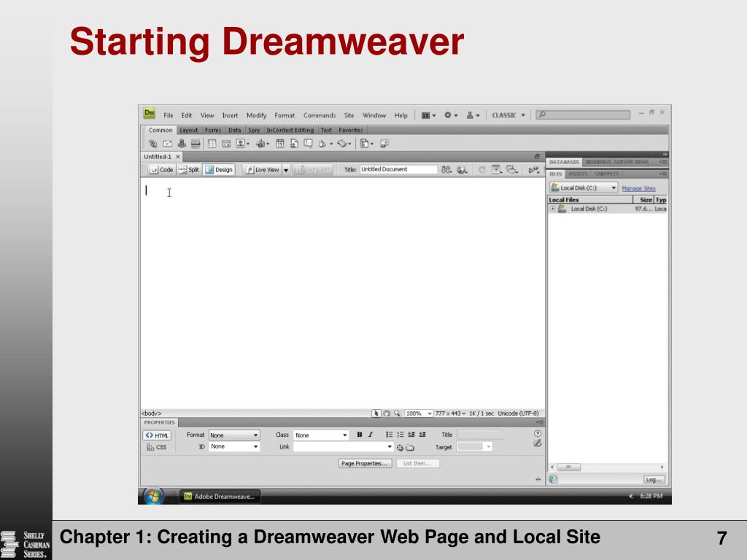The width and height of the screenshot is (747, 560).
Task: Click the Date insert icon
Action: coord(279,144)
